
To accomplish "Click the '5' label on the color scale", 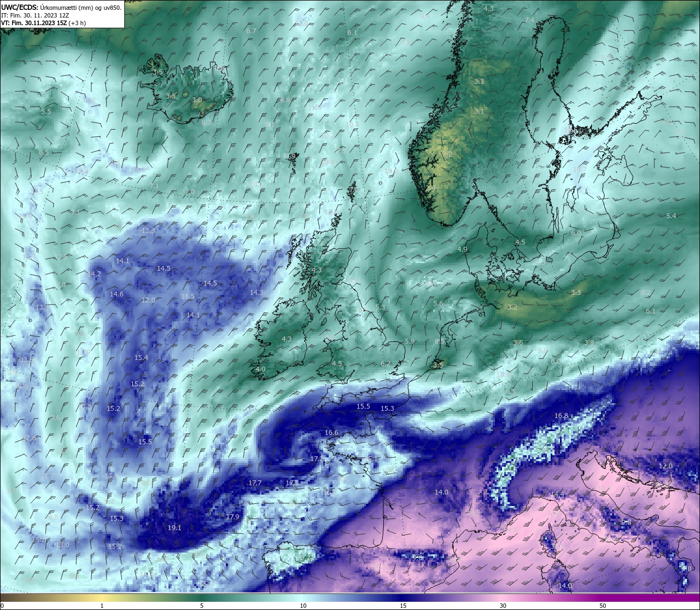I will [x=202, y=606].
